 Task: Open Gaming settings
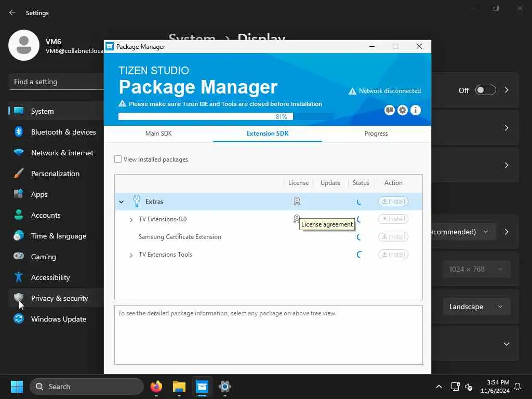(56, 257)
